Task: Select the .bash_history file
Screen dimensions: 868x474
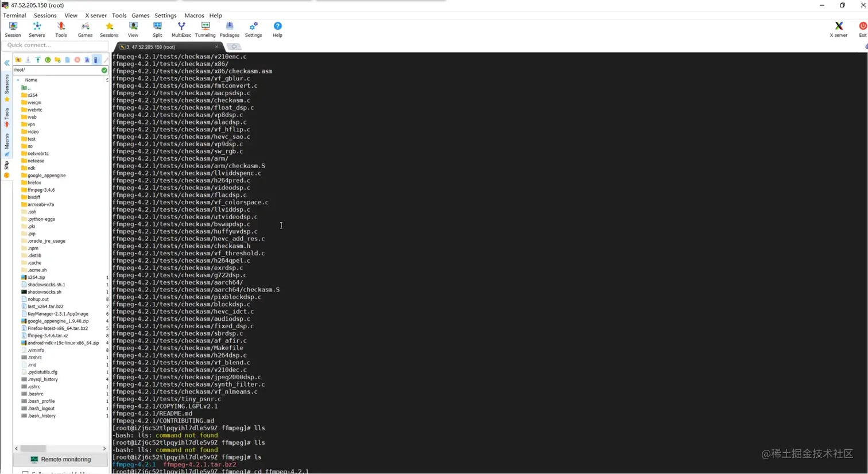Action: (x=38, y=416)
